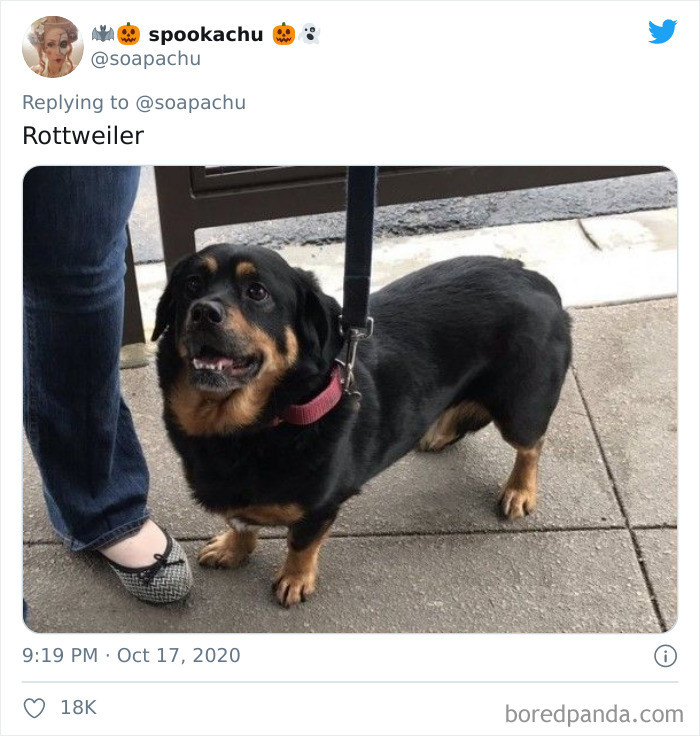Click the Replying to label
The height and width of the screenshot is (736, 700).
[75, 103]
